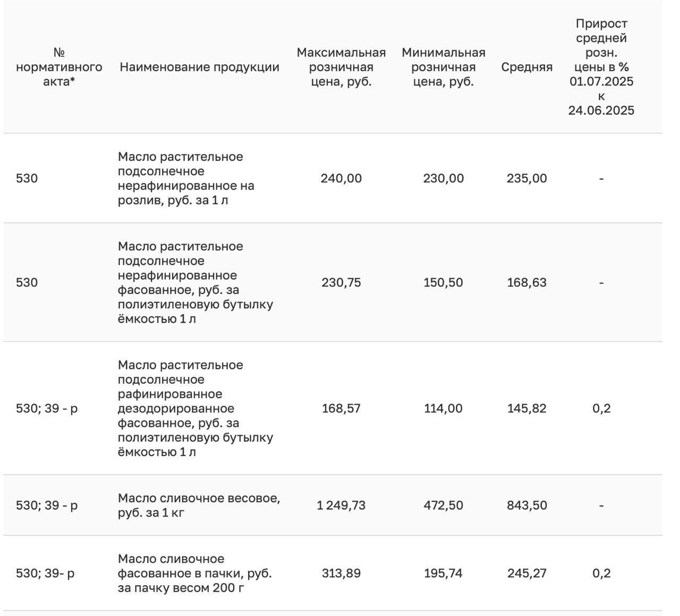This screenshot has height=616, width=680.
Task: Click the "Прирост средней розн. цены" header
Action: (601, 67)
